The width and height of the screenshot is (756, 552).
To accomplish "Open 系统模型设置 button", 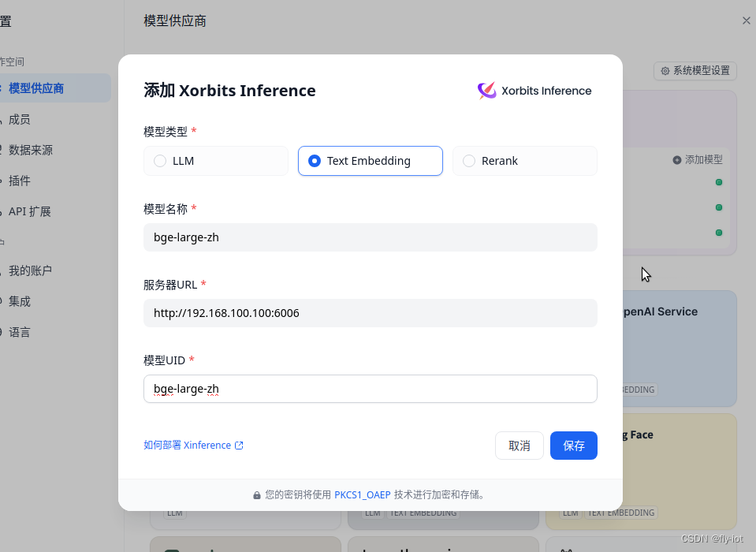I will (695, 71).
